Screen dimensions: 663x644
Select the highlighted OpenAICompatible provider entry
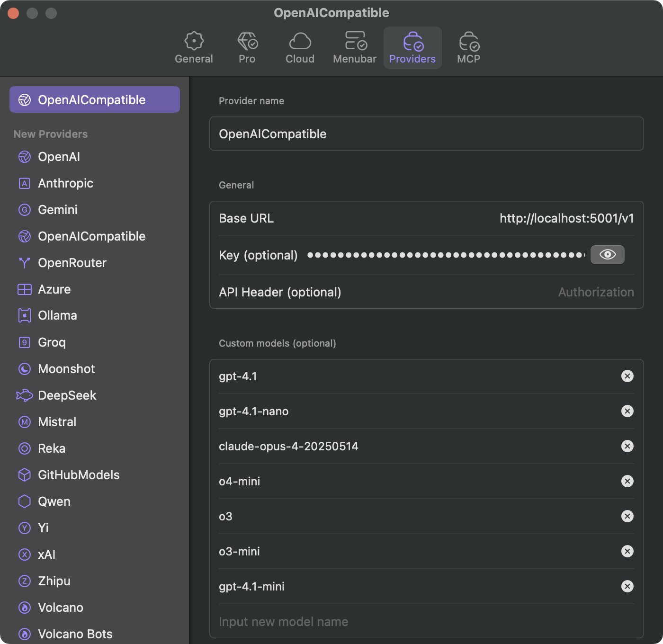pos(95,99)
